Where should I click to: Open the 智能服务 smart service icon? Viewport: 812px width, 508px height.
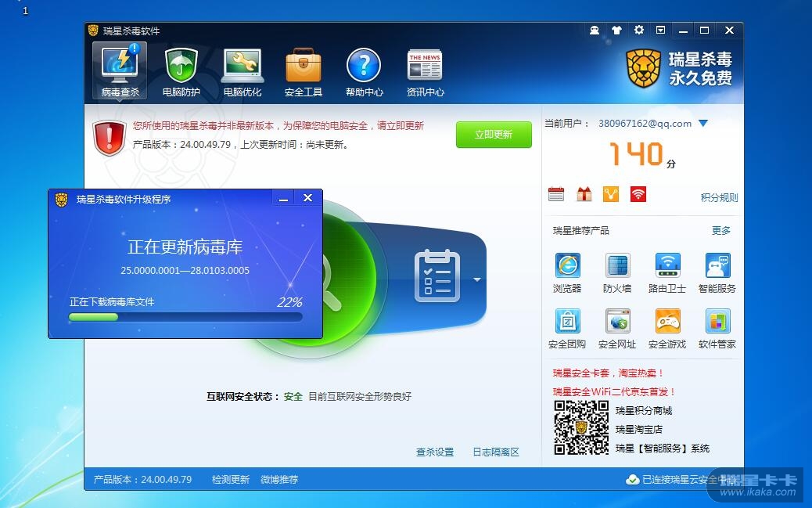(x=717, y=273)
